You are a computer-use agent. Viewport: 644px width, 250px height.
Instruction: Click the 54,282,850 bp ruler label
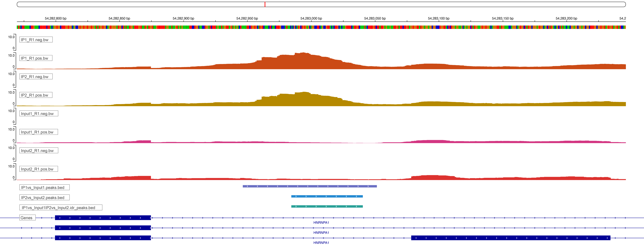[119, 19]
